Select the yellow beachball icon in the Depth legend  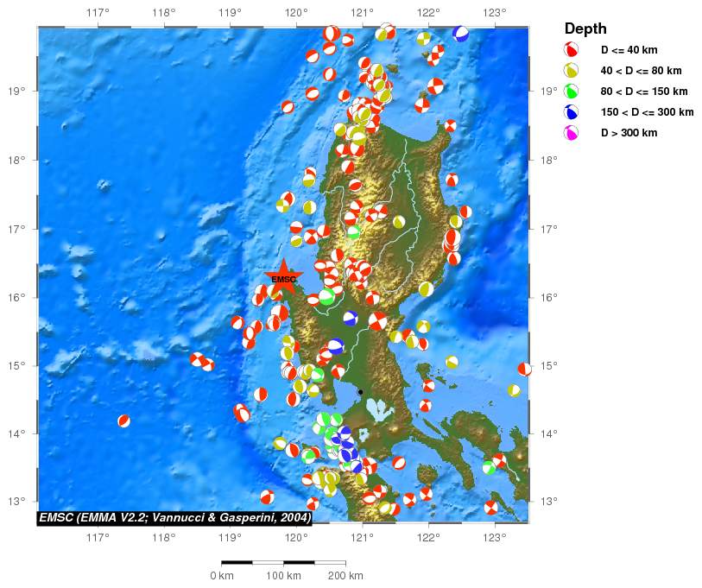coord(571,71)
